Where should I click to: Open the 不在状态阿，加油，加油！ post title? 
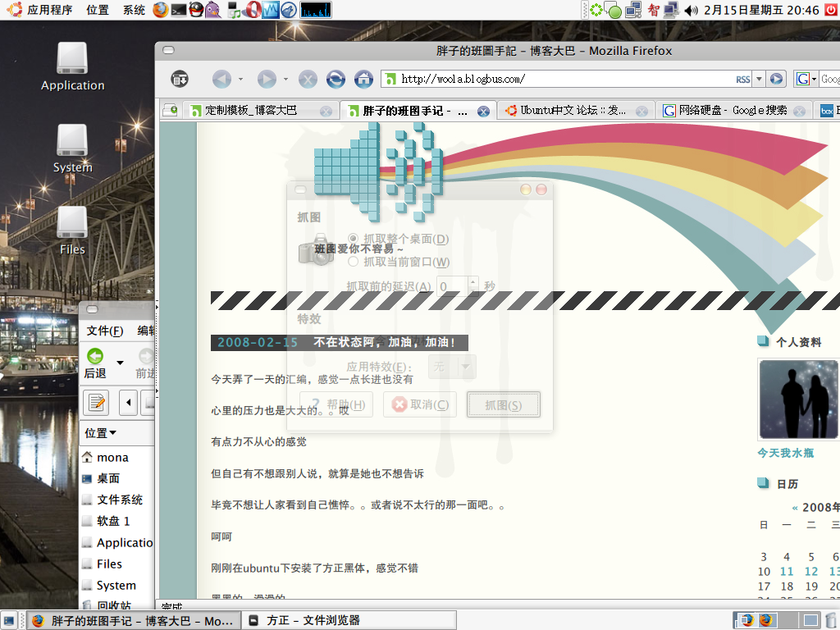point(385,342)
